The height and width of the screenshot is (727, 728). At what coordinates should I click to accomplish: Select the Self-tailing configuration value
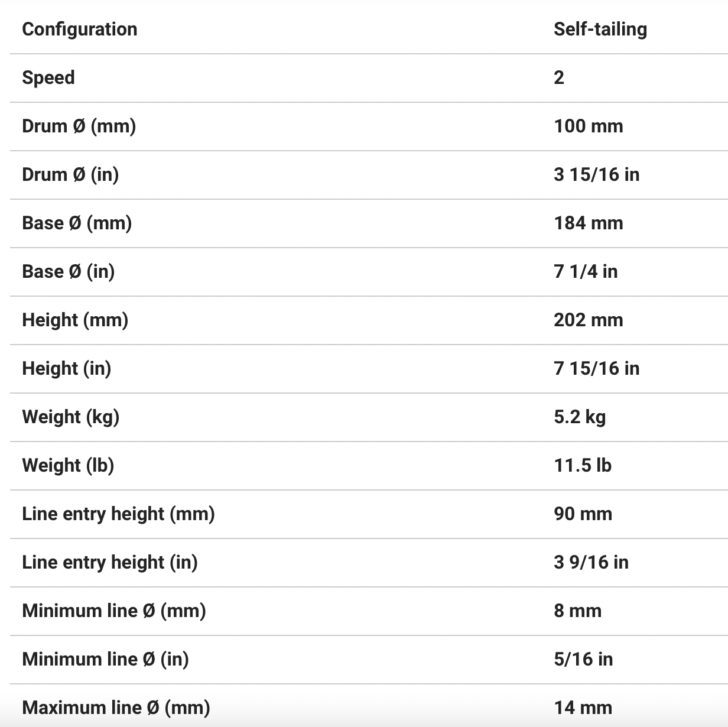point(600,29)
